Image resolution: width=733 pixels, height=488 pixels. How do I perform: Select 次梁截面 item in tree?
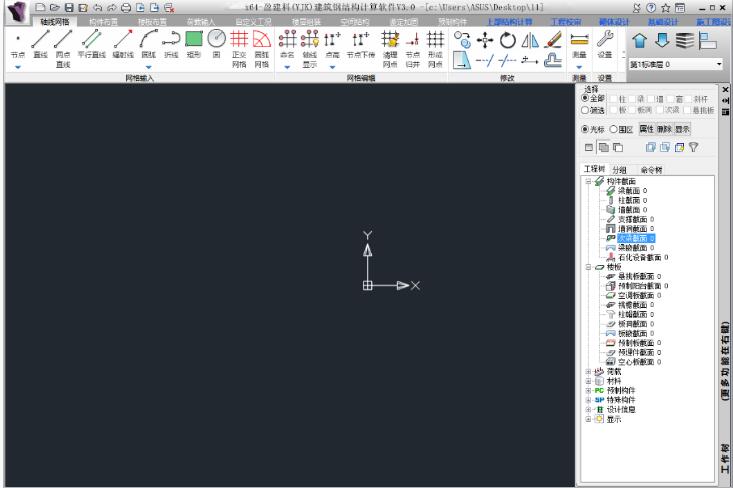(x=632, y=238)
